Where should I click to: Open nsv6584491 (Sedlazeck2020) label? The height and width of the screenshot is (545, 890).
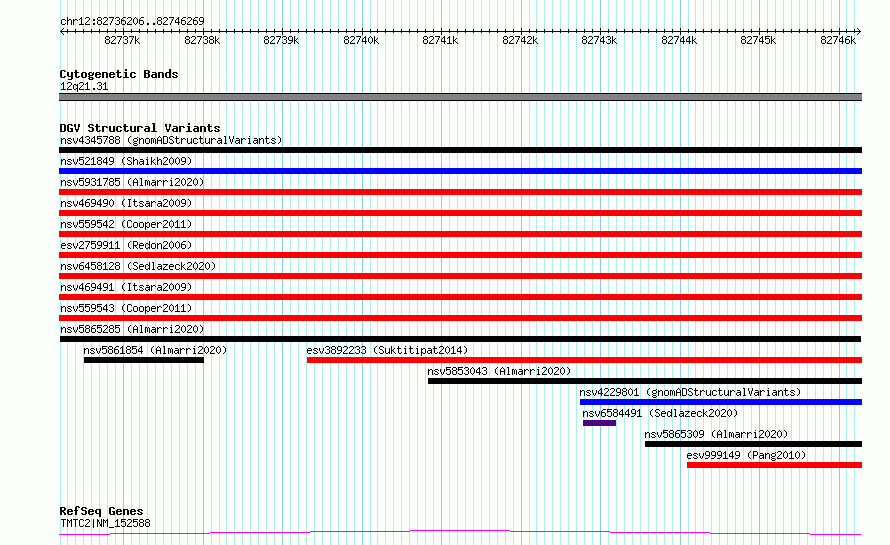tap(660, 413)
